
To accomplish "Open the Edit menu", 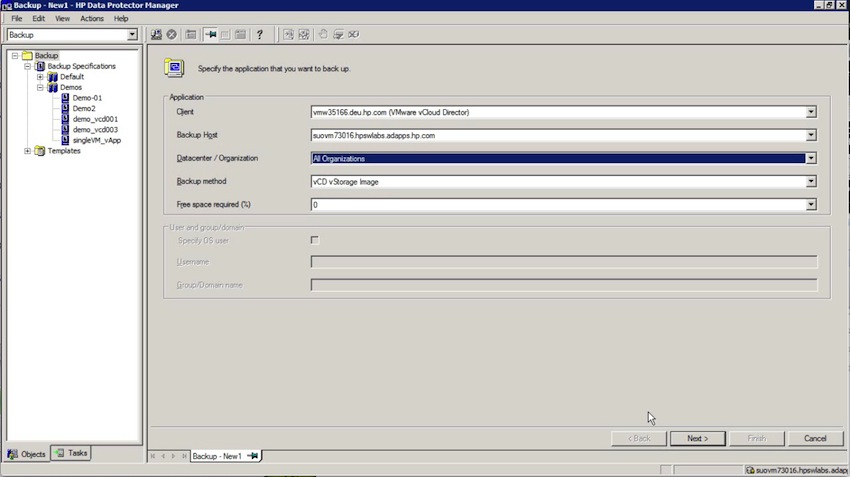I will click(38, 18).
